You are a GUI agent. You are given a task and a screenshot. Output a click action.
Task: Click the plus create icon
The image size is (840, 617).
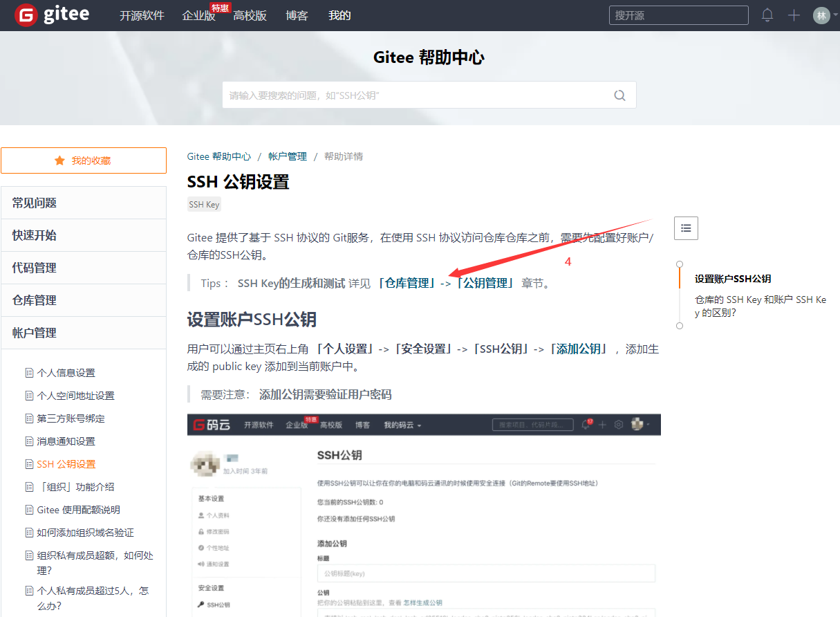tap(794, 15)
